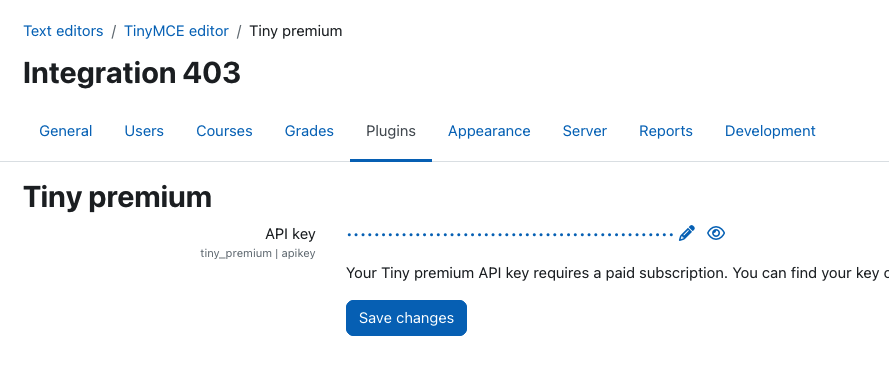Select the Courses tab
The width and height of the screenshot is (889, 385).
click(225, 131)
